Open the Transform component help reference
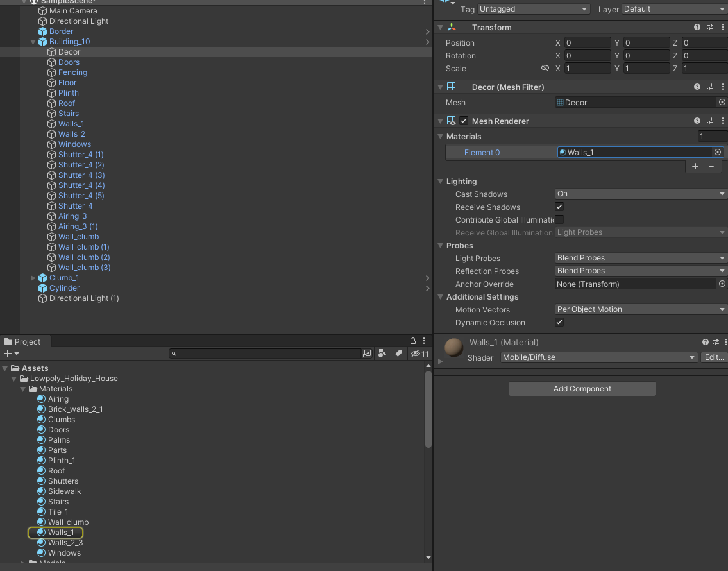Screen dimensions: 728x571 pyautogui.click(x=697, y=28)
